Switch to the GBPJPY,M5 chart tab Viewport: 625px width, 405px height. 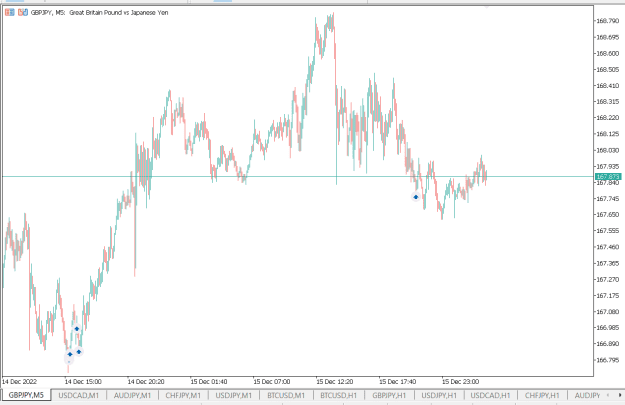tap(26, 395)
